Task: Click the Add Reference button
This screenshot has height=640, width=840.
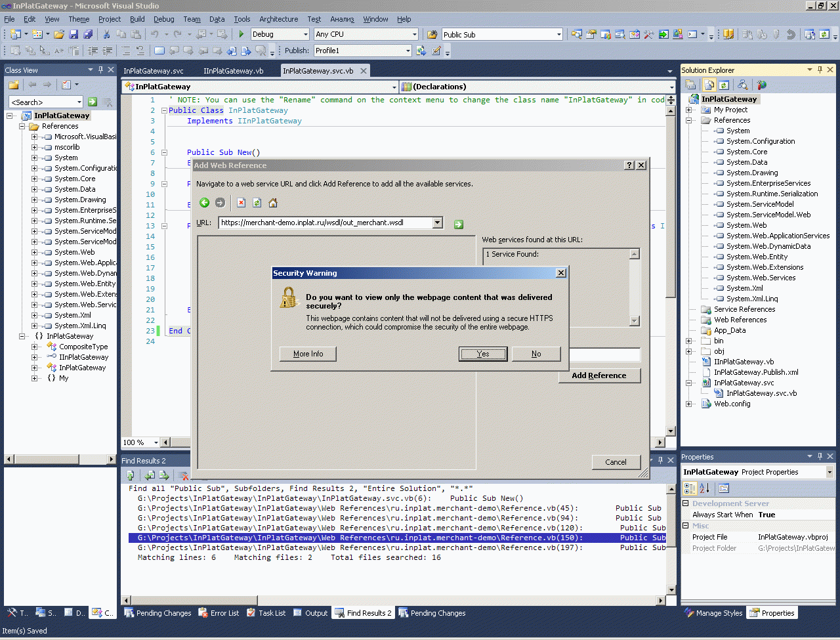Action: coord(599,375)
